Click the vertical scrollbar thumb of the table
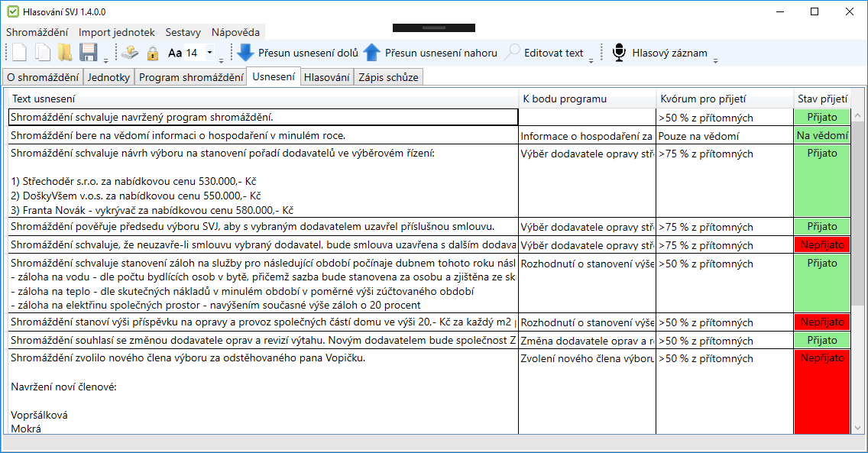 coord(857,214)
